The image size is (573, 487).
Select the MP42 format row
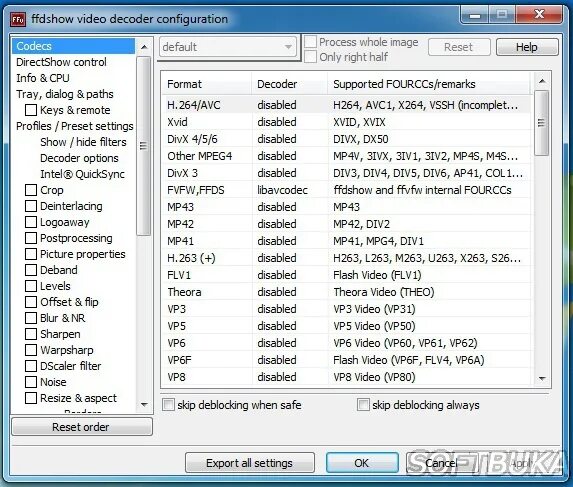point(346,224)
